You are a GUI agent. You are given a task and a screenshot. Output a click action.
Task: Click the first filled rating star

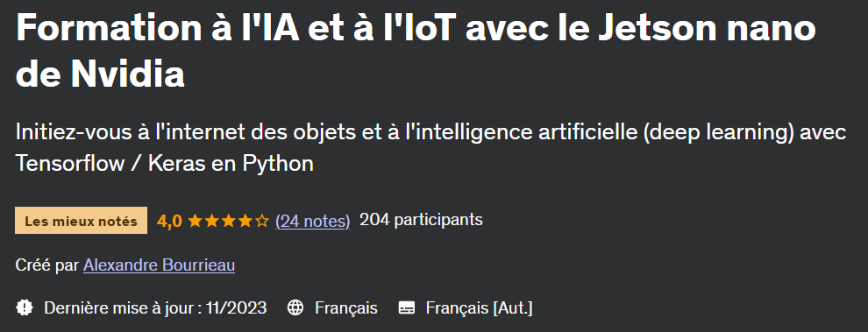click(x=195, y=222)
